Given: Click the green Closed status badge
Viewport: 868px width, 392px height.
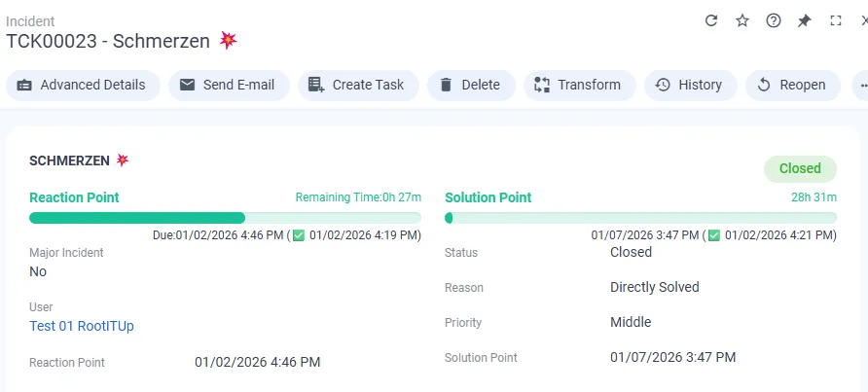Looking at the screenshot, I should pos(800,168).
